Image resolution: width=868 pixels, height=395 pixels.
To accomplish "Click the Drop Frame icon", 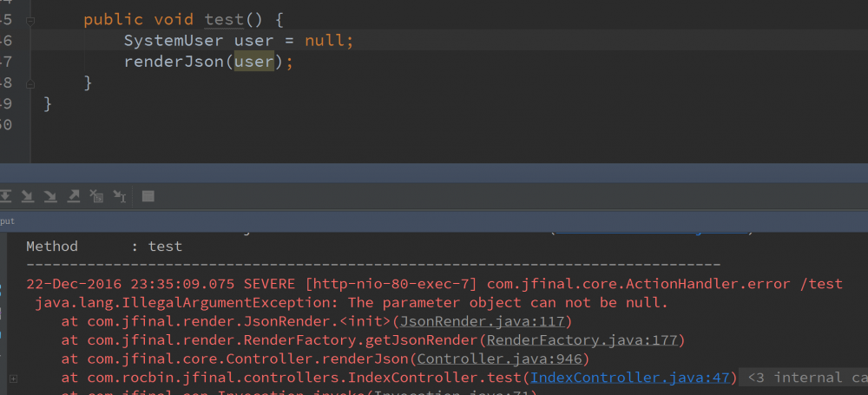I will (97, 196).
